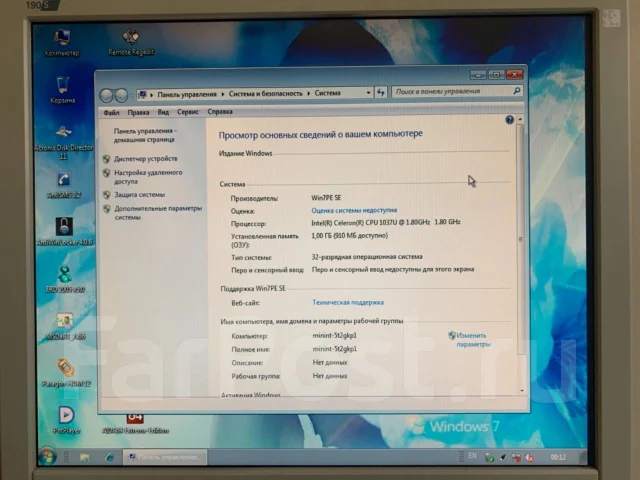This screenshot has width=640, height=480.
Task: Click the Win7PE SE manufacturer value
Action: point(326,198)
